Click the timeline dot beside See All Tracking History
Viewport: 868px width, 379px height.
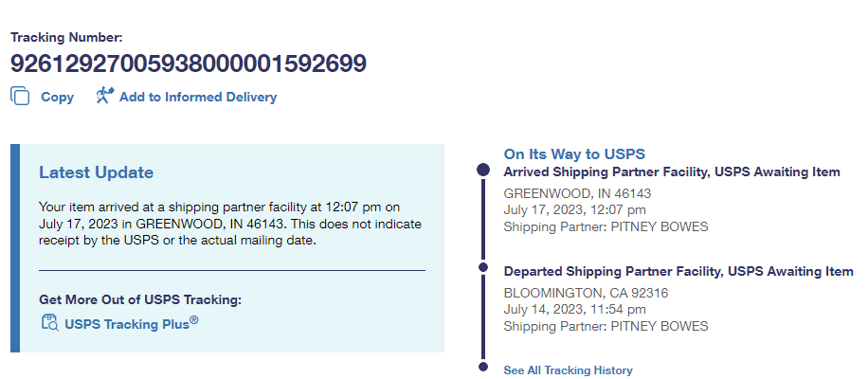[483, 368]
